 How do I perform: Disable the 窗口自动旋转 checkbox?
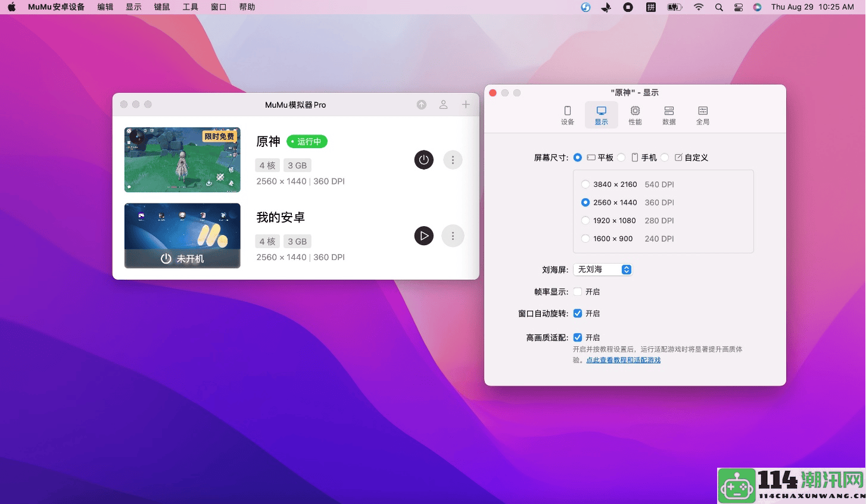[578, 313]
